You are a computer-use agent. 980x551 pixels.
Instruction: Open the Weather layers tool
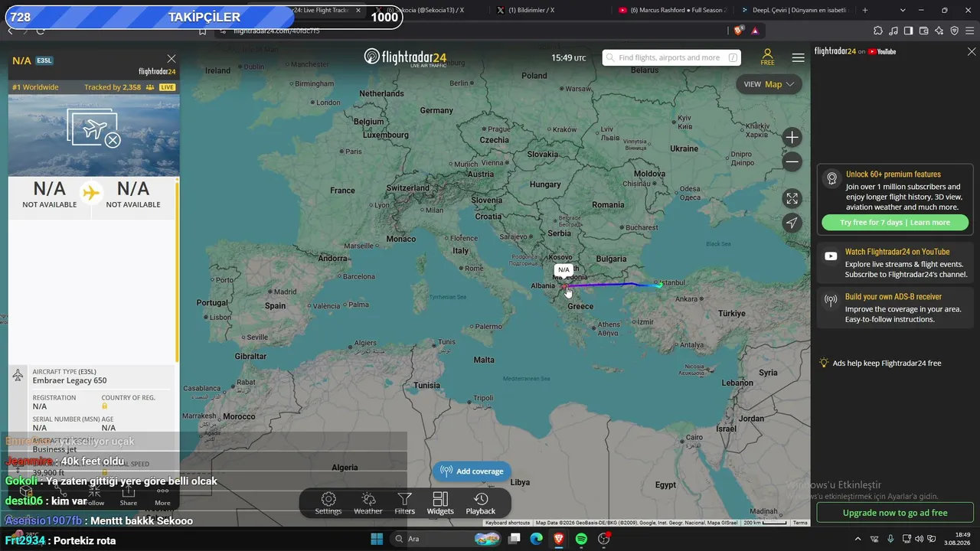[368, 504]
